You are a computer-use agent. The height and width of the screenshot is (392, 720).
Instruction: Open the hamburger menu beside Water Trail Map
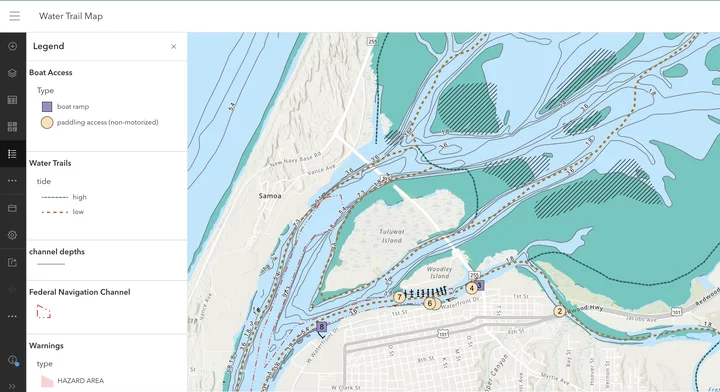coord(14,16)
